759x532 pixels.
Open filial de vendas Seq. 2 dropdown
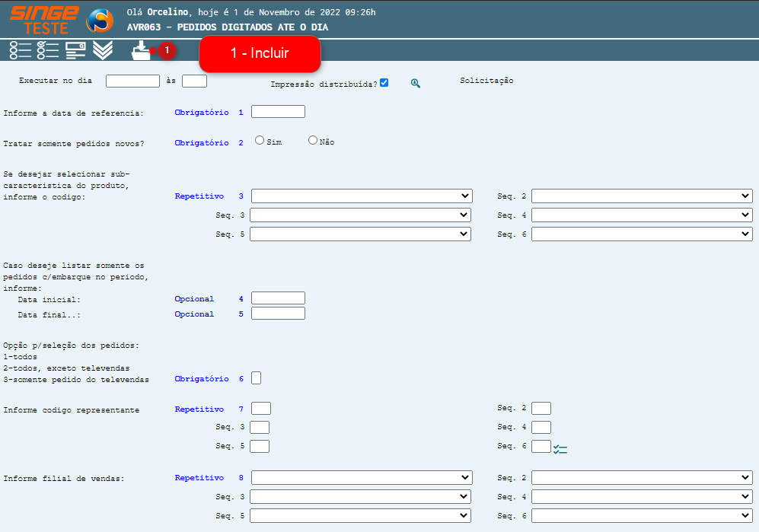(642, 477)
